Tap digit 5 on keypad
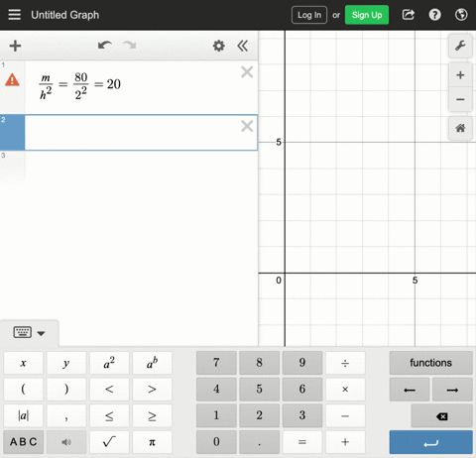 tap(259, 390)
